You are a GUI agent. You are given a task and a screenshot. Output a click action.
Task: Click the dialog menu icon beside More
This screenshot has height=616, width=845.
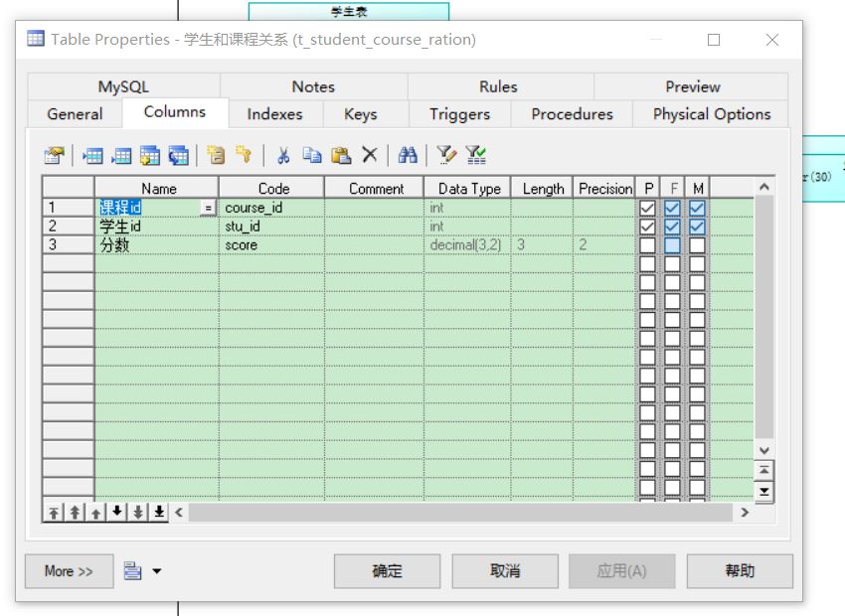coord(132,570)
